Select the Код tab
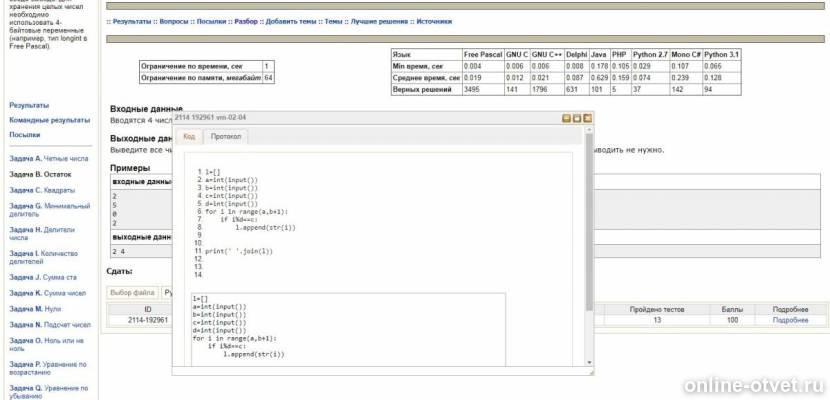The height and width of the screenshot is (400, 830). click(189, 137)
